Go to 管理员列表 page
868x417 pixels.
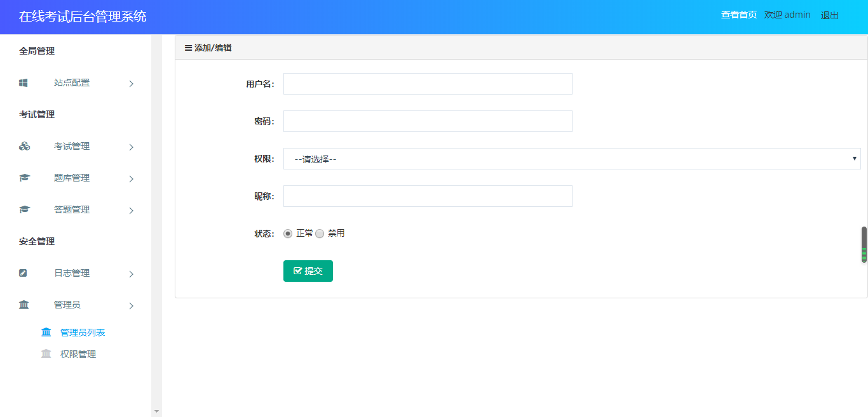pos(83,333)
